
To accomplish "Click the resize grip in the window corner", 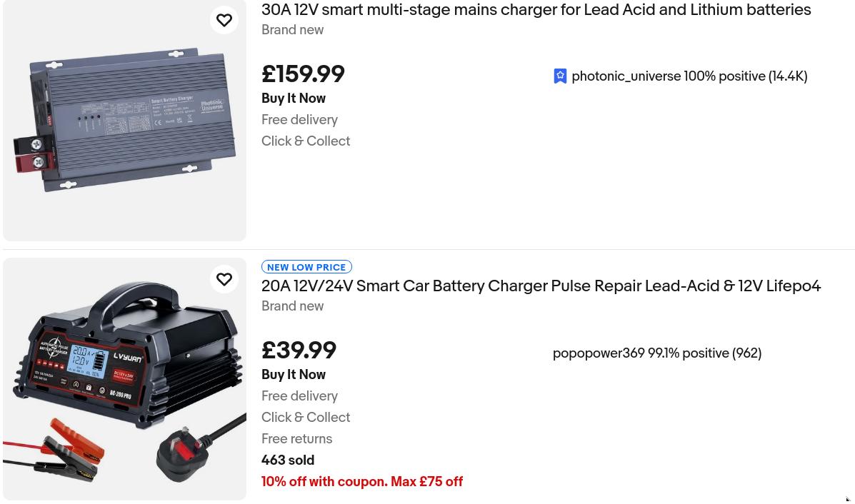I will tap(848, 499).
